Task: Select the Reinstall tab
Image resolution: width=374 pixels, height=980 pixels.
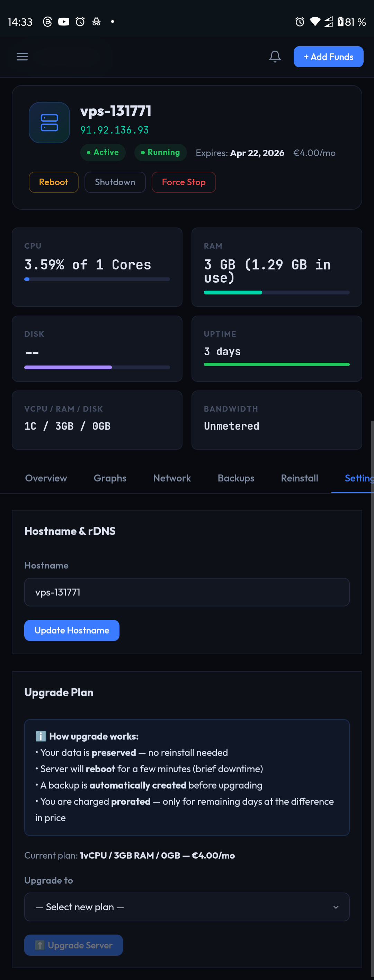Action: pos(299,478)
